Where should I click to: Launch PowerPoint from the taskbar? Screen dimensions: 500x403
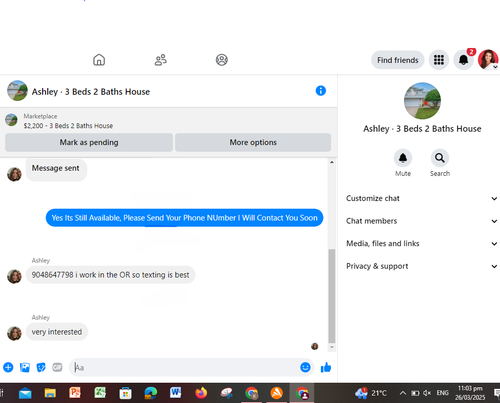[75, 393]
